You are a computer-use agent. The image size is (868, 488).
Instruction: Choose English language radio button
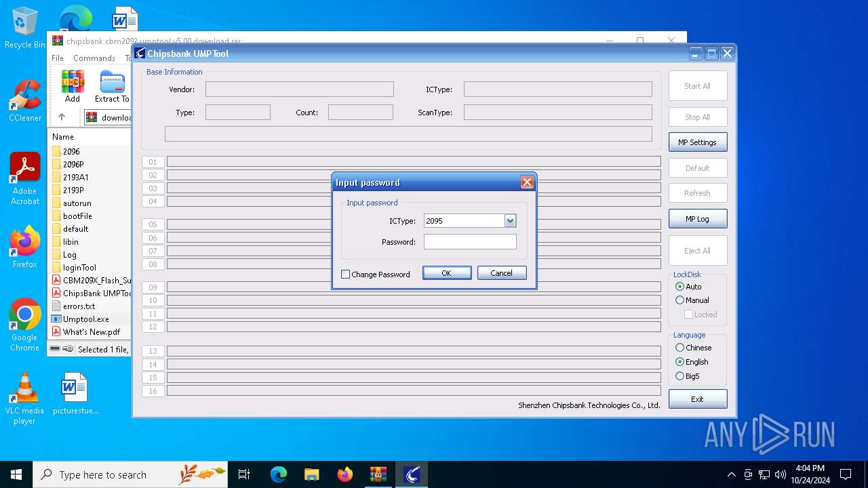tap(680, 362)
